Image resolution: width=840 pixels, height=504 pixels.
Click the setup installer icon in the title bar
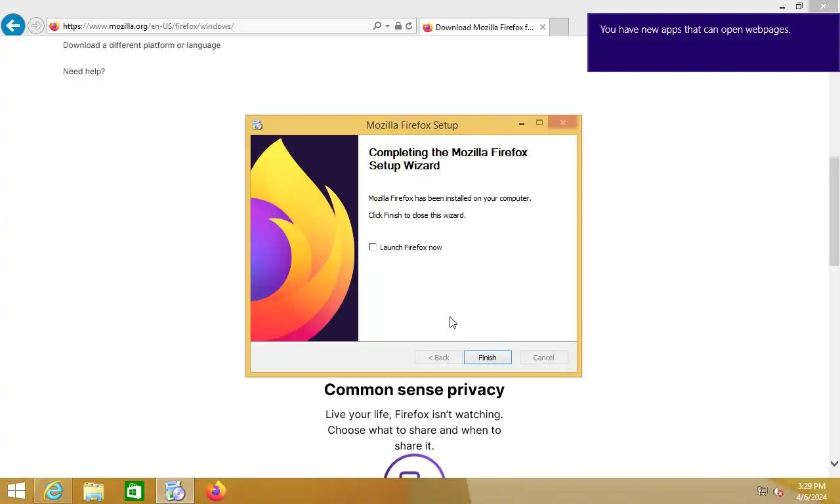257,125
